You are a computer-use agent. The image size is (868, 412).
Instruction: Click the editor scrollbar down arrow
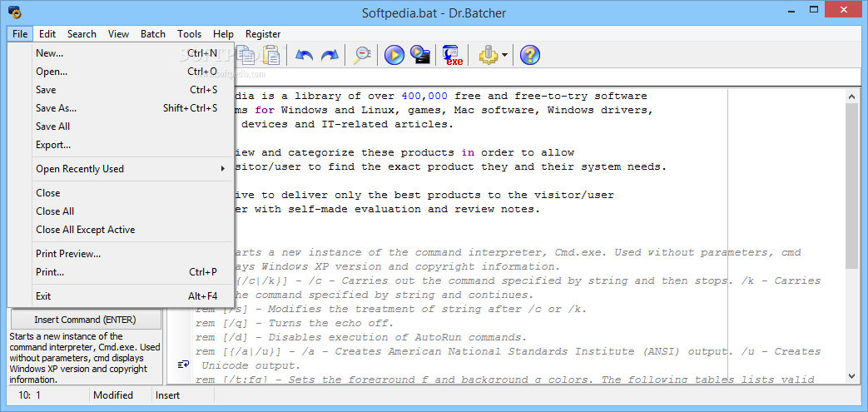pos(852,376)
